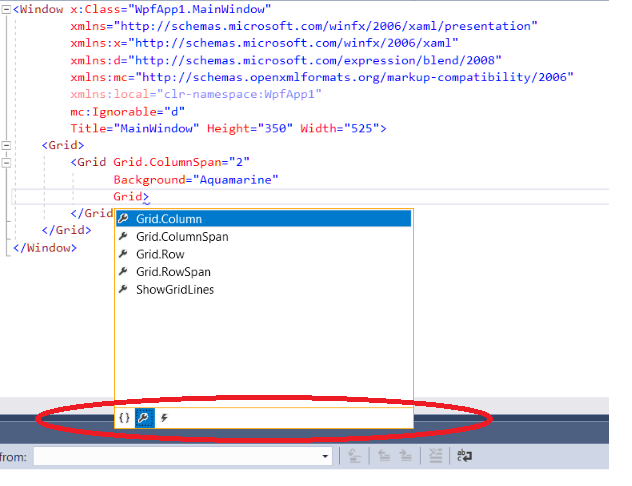The image size is (632, 486).
Task: Click the closing </Window> tag
Action: tap(45, 248)
